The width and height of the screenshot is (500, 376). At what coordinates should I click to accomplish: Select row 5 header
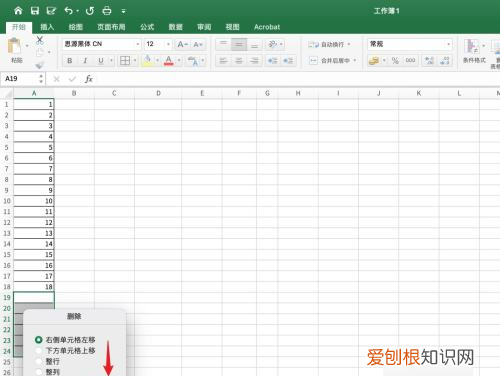6,147
